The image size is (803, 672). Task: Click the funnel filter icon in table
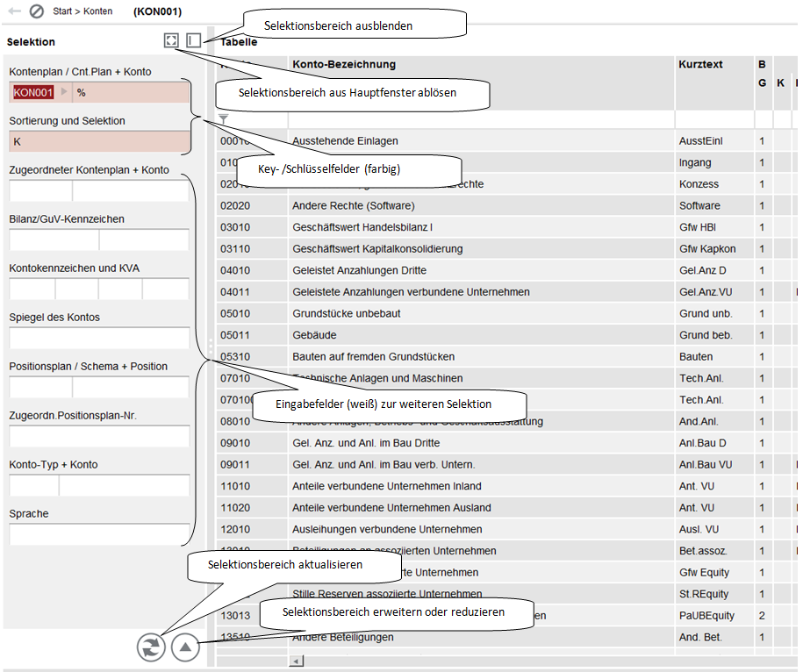pos(223,119)
